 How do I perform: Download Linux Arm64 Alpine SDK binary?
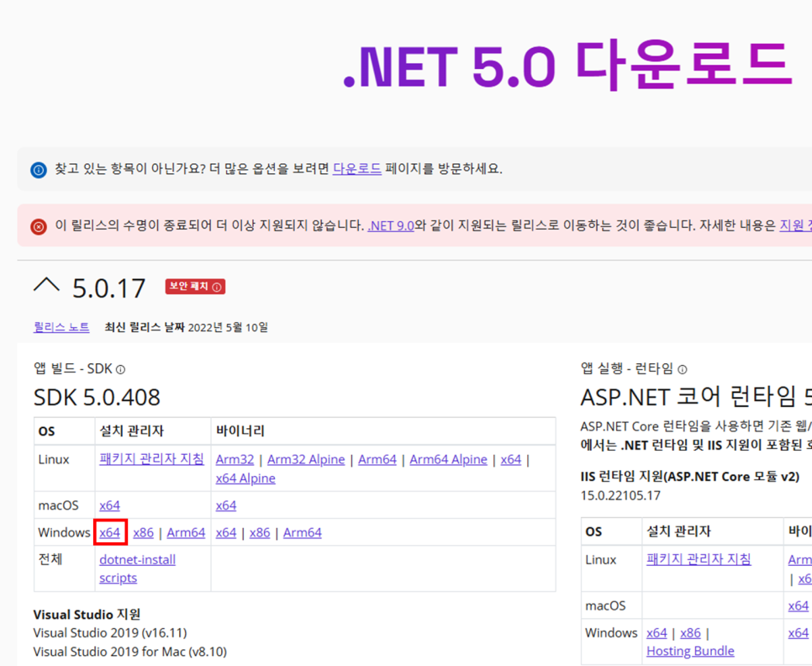click(448, 459)
